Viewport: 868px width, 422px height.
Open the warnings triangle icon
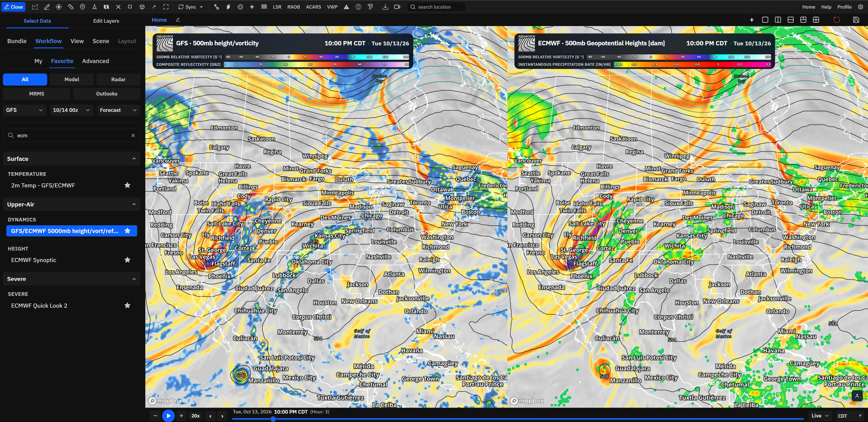pos(346,7)
